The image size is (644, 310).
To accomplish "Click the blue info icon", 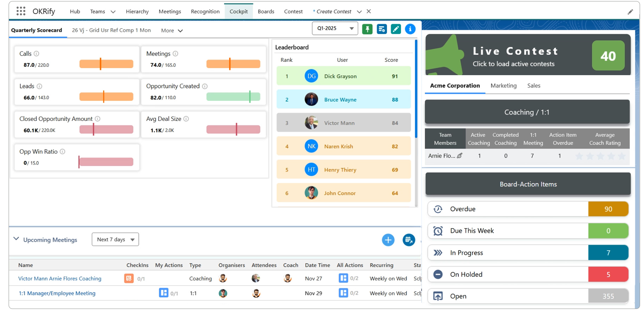I will [x=410, y=29].
